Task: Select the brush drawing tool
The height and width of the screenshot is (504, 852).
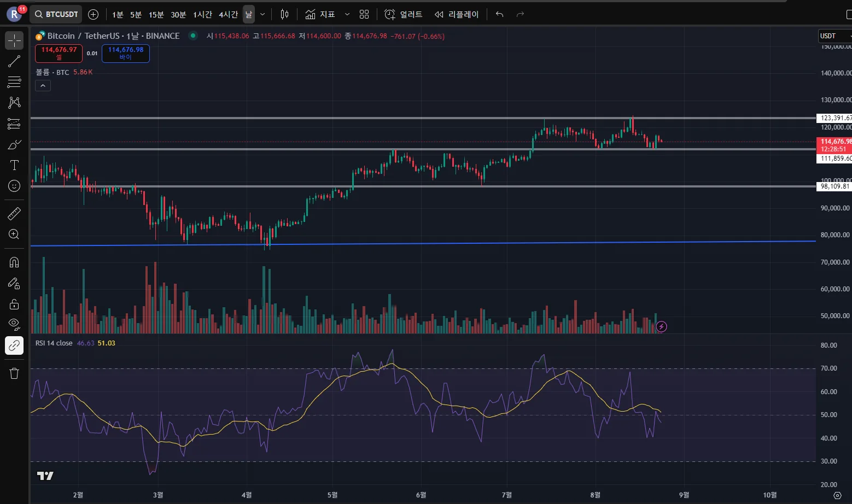Action: click(14, 144)
